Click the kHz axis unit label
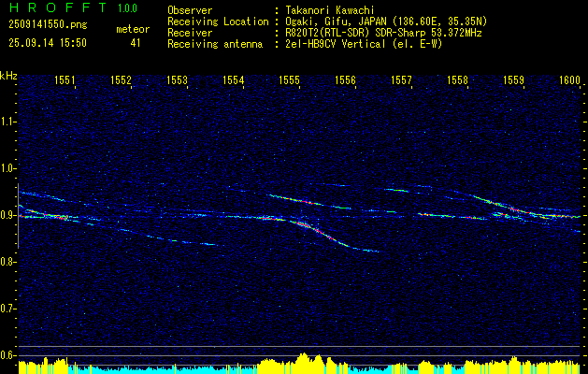This screenshot has width=588, height=374. tap(8, 76)
